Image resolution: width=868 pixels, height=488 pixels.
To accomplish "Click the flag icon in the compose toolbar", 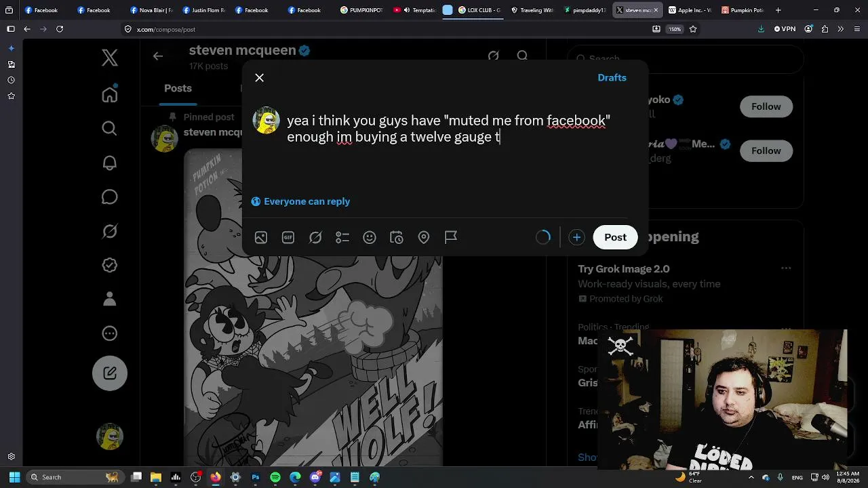I will [x=451, y=237].
